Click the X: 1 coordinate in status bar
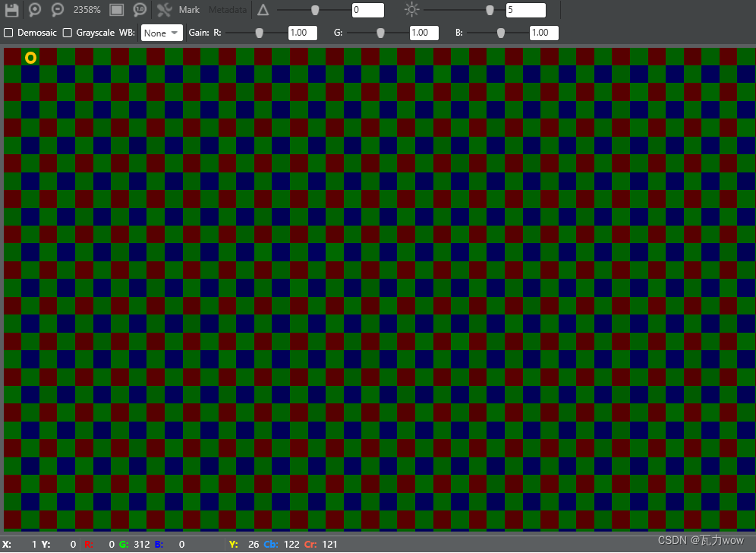 coord(20,545)
